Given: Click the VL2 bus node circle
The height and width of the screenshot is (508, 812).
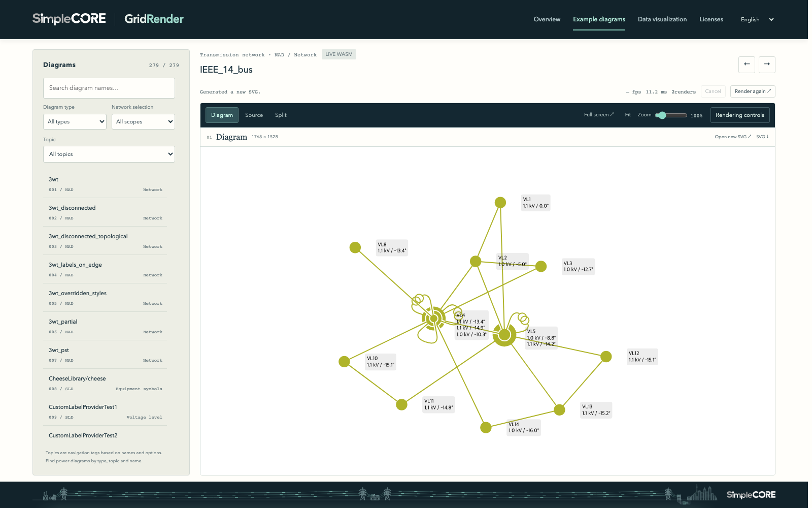Looking at the screenshot, I should tap(476, 261).
